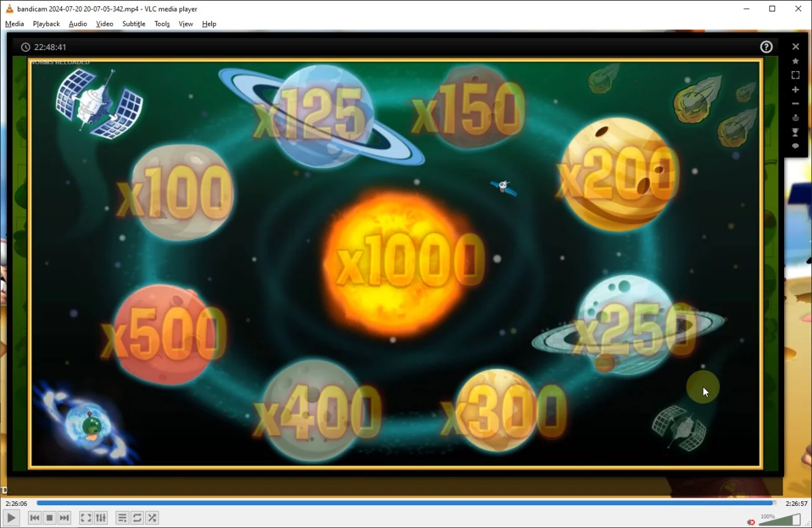Jump to the previous media track
Viewport: 812px width, 528px height.
[35, 518]
